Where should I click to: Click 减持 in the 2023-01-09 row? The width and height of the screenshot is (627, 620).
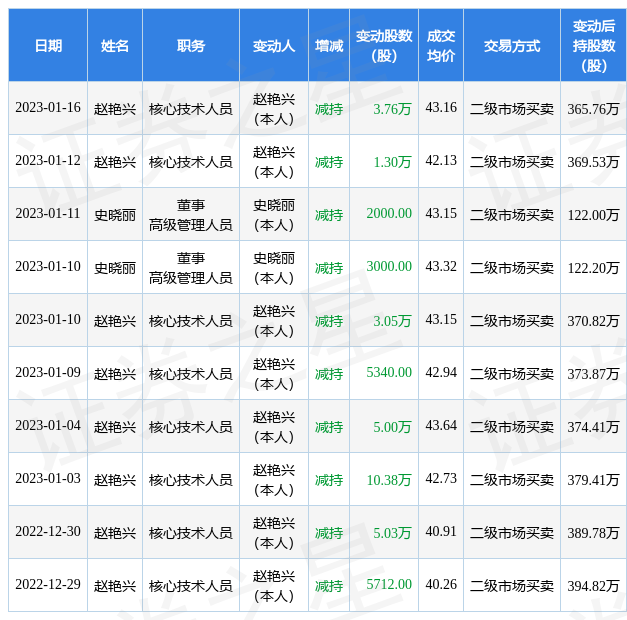(x=329, y=374)
